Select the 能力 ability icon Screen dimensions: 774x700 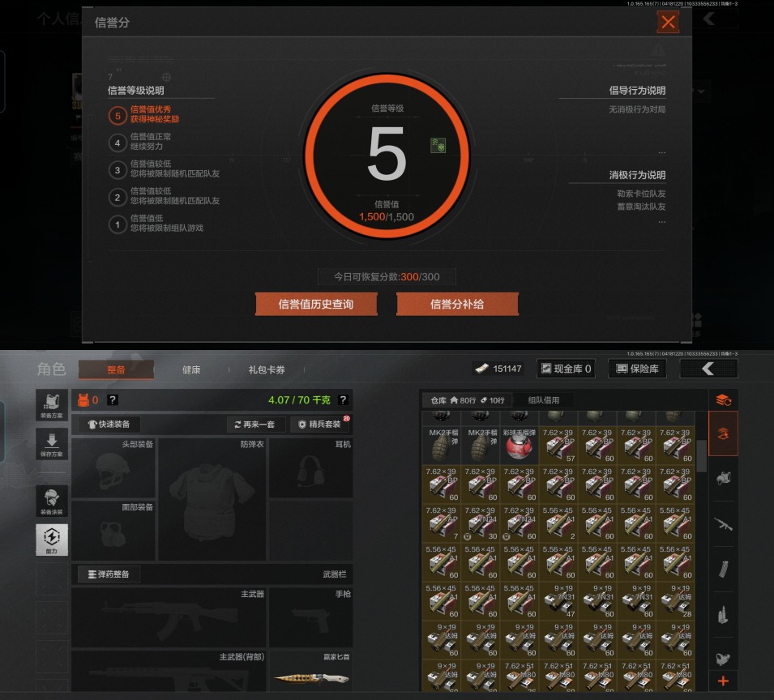52,539
